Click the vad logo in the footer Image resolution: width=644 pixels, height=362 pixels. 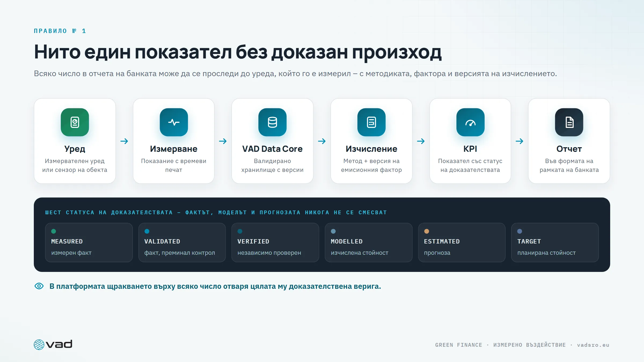point(53,345)
